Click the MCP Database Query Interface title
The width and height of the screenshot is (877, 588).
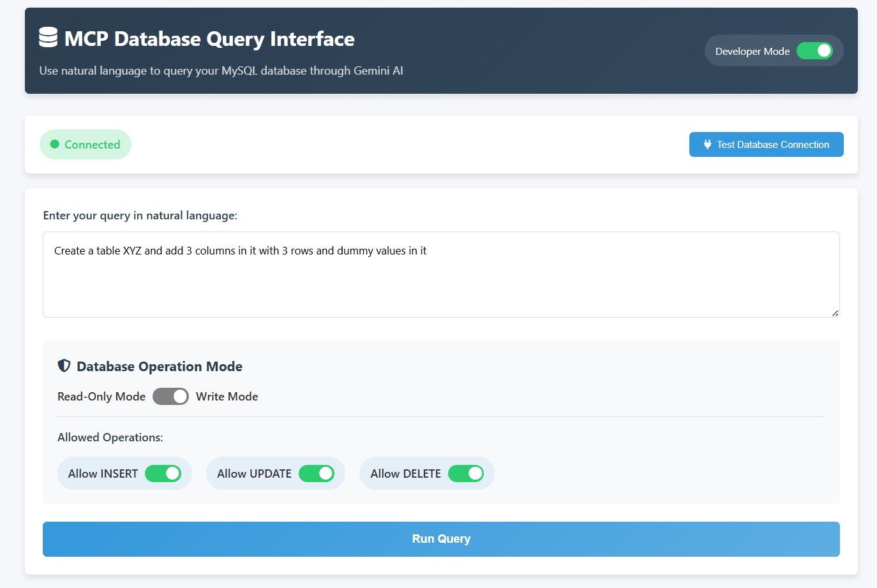[x=209, y=38]
